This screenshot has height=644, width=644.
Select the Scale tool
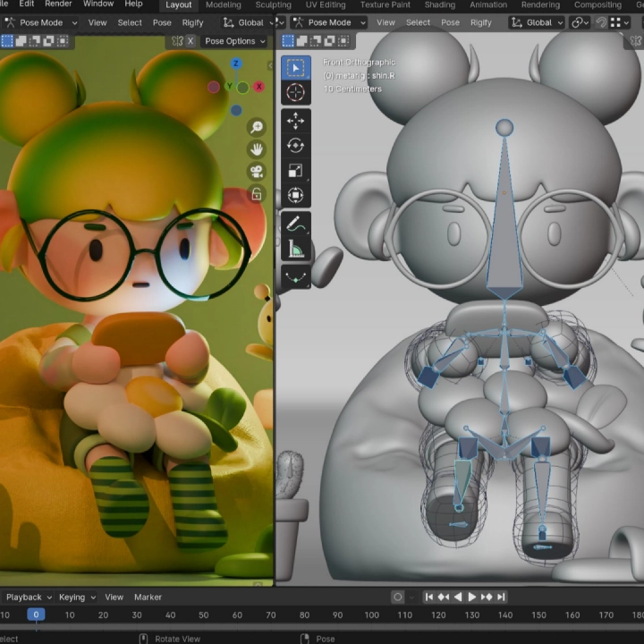click(295, 170)
